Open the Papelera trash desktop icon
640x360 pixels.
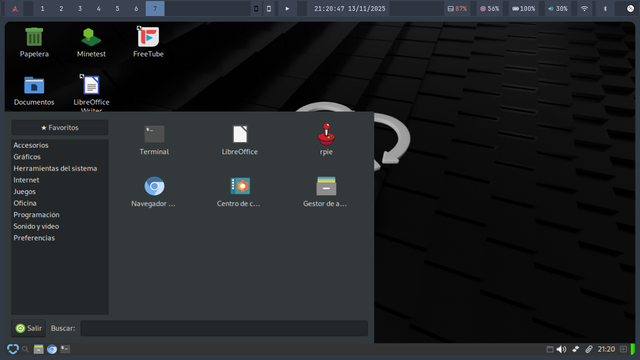pos(34,42)
